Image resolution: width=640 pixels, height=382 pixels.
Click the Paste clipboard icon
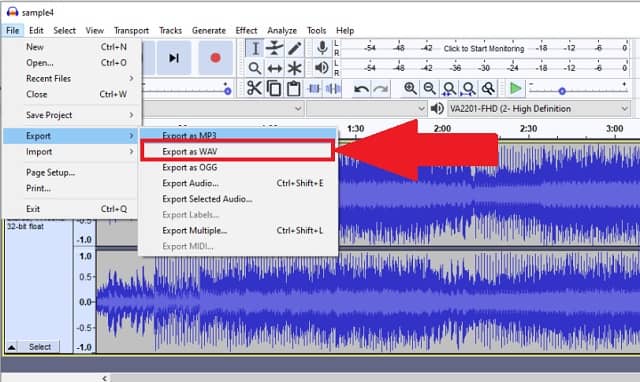tap(293, 88)
